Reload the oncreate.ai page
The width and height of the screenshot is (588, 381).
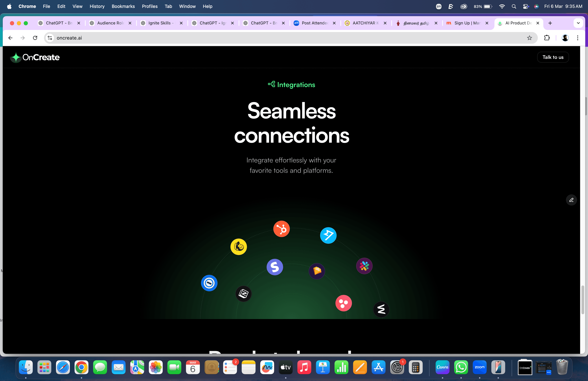(35, 38)
